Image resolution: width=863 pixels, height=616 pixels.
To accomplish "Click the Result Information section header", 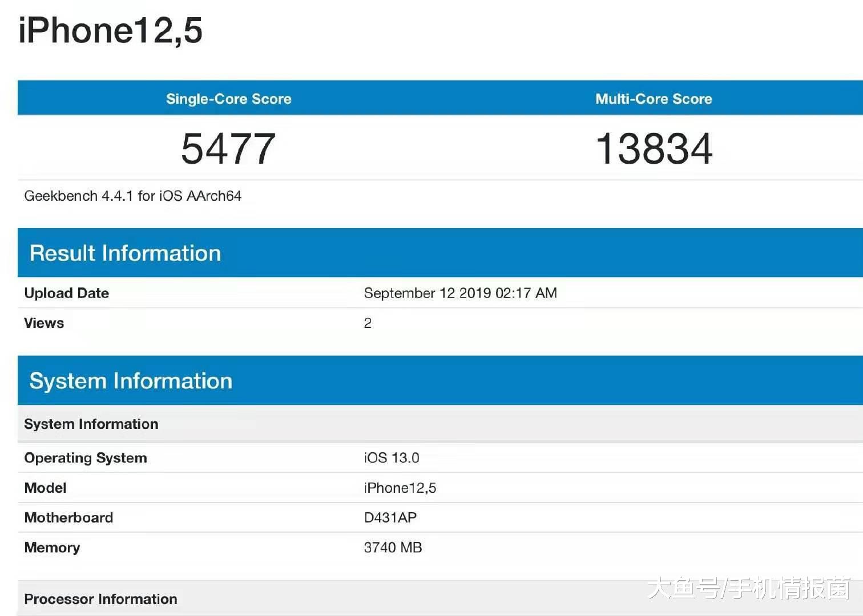I will (x=440, y=253).
